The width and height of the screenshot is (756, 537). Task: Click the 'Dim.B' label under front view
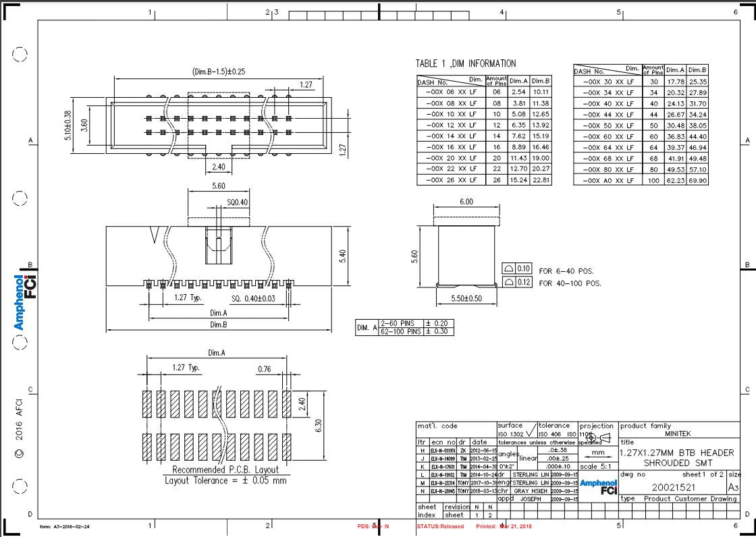pyautogui.click(x=218, y=324)
